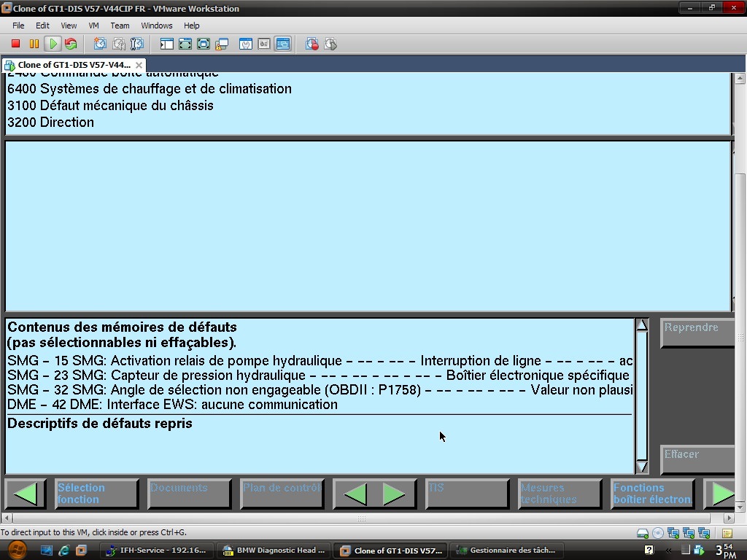Click the appliance view icon

[x=264, y=44]
